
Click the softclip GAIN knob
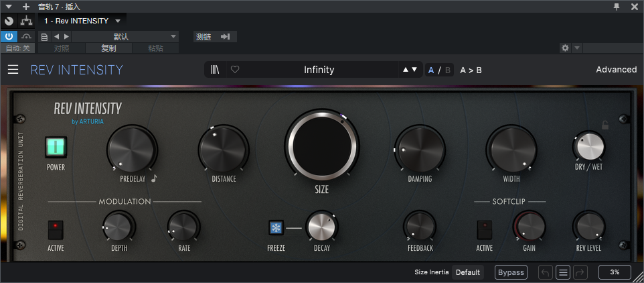(529, 226)
